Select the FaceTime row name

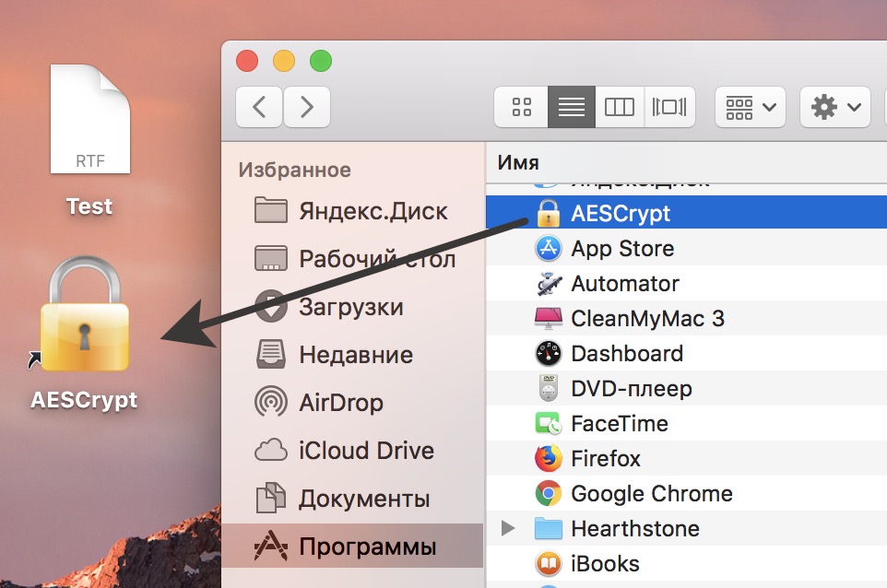620,424
